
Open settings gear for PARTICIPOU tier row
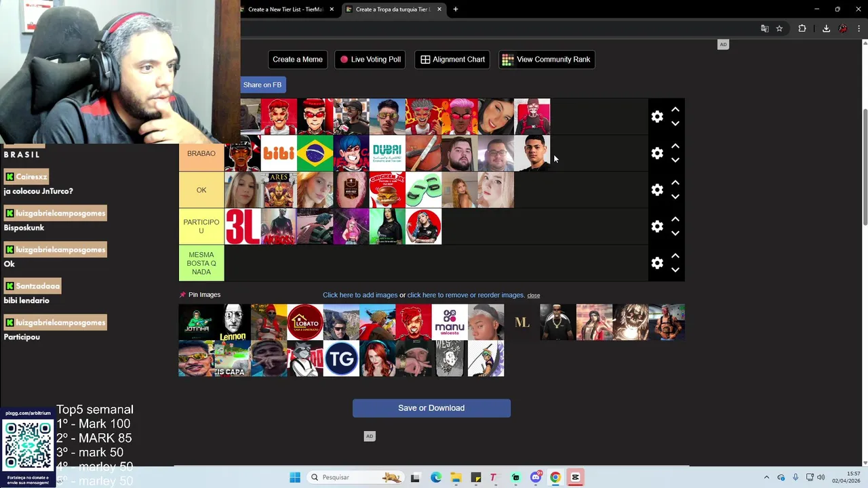click(657, 226)
